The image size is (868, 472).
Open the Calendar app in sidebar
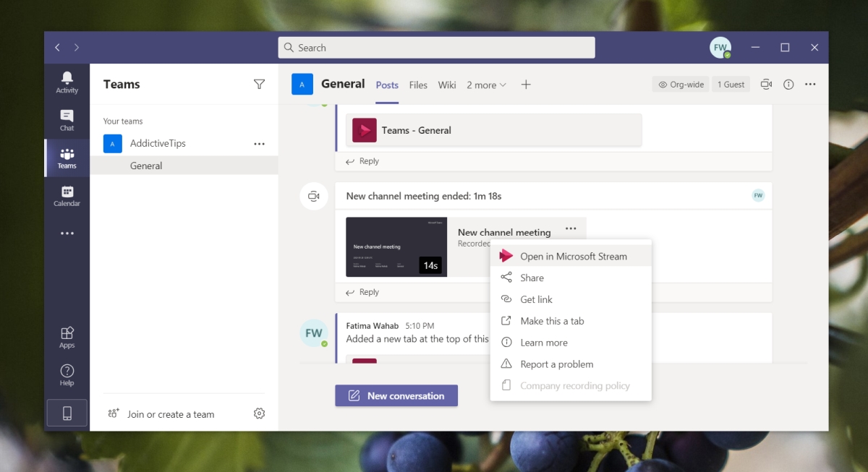click(67, 195)
